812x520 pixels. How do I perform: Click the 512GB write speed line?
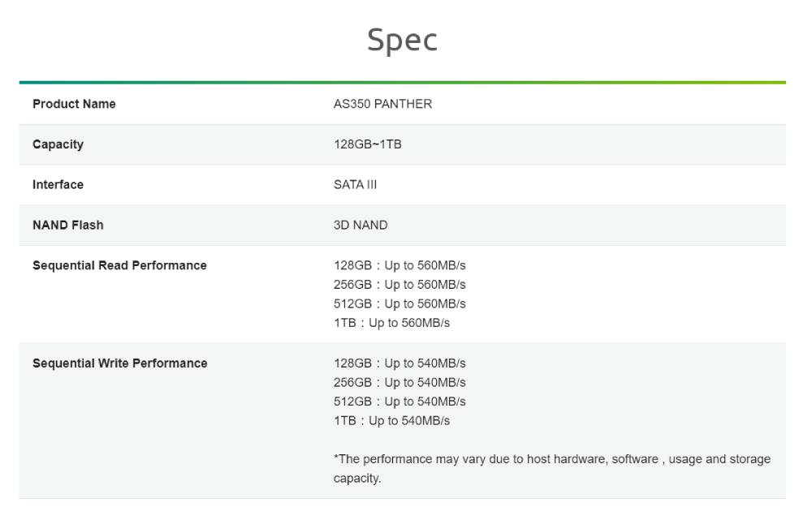tap(400, 402)
